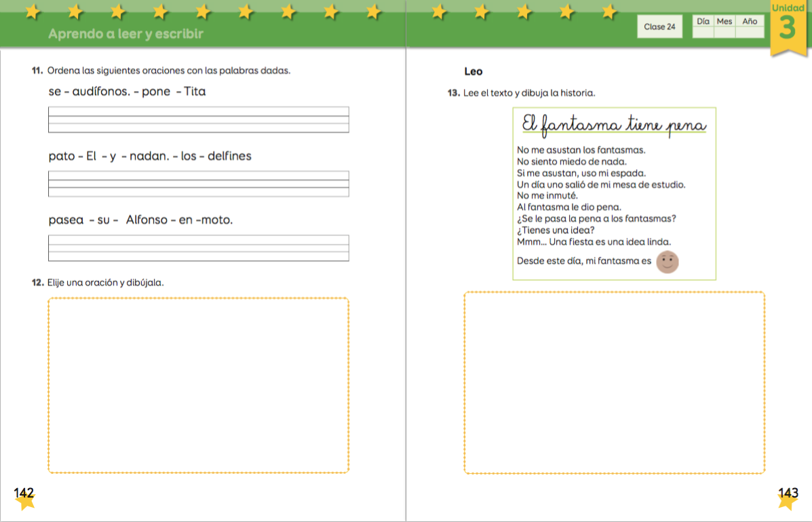Click the drawing box for exercise 13
Screen dimensions: 812x522
(614, 382)
